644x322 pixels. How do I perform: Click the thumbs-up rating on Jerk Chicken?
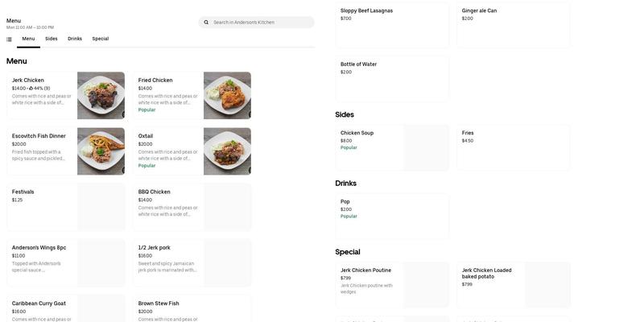(31, 89)
